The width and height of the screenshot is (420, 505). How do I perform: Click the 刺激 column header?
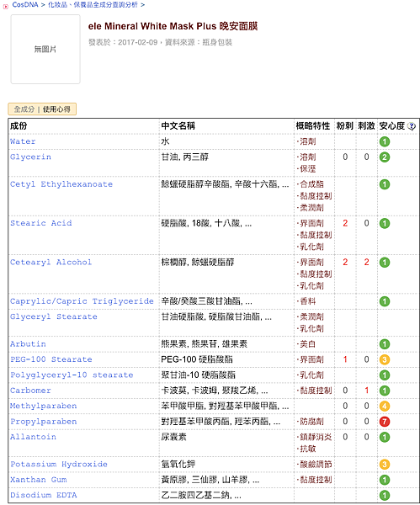click(366, 126)
